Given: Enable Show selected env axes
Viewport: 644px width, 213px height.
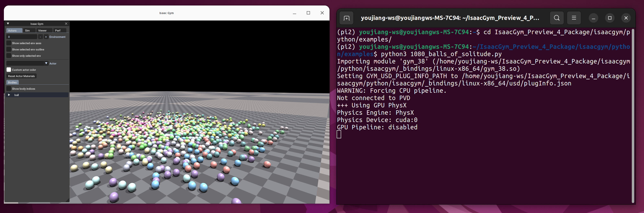Looking at the screenshot, I should coord(9,43).
